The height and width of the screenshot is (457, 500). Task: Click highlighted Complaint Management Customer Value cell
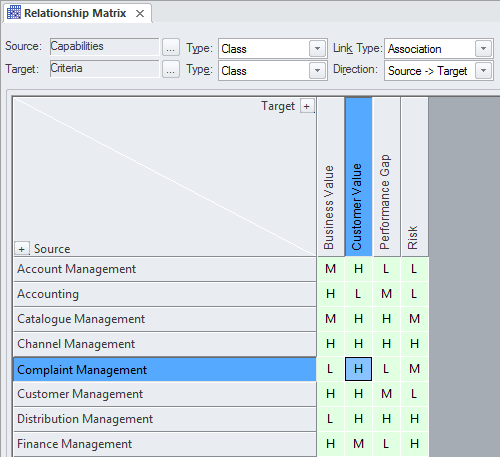click(359, 369)
